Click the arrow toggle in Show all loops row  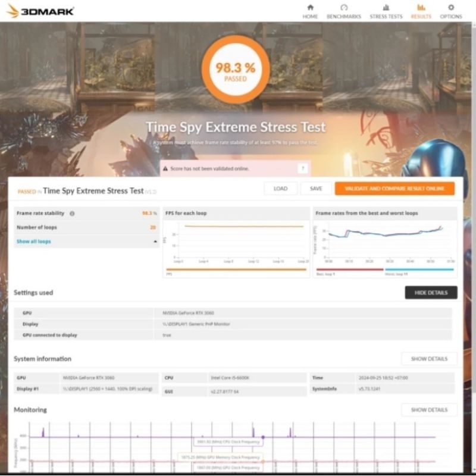tap(155, 242)
